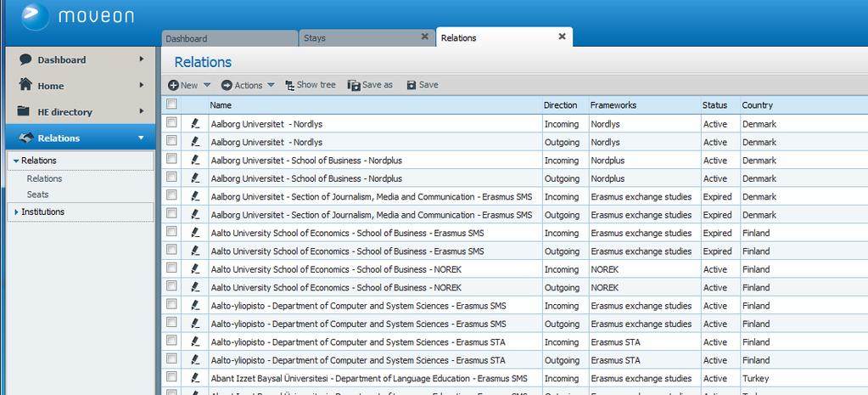
Task: Edit Abant Izzet Baysal Erasmus SMS Incoming row
Action: (195, 378)
